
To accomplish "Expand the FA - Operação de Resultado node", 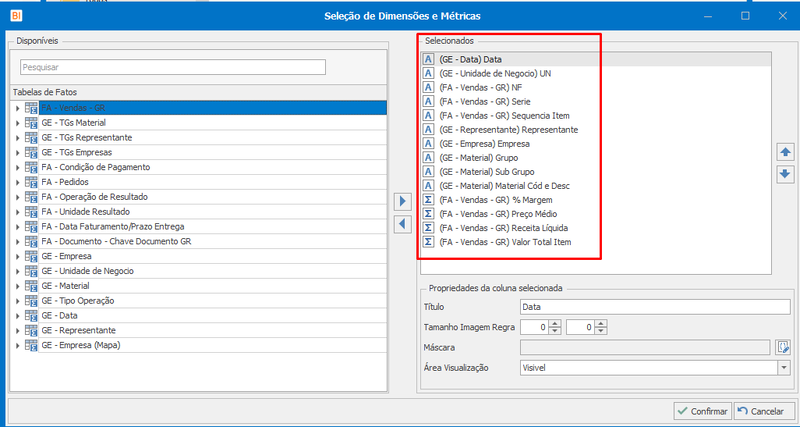I will click(17, 197).
